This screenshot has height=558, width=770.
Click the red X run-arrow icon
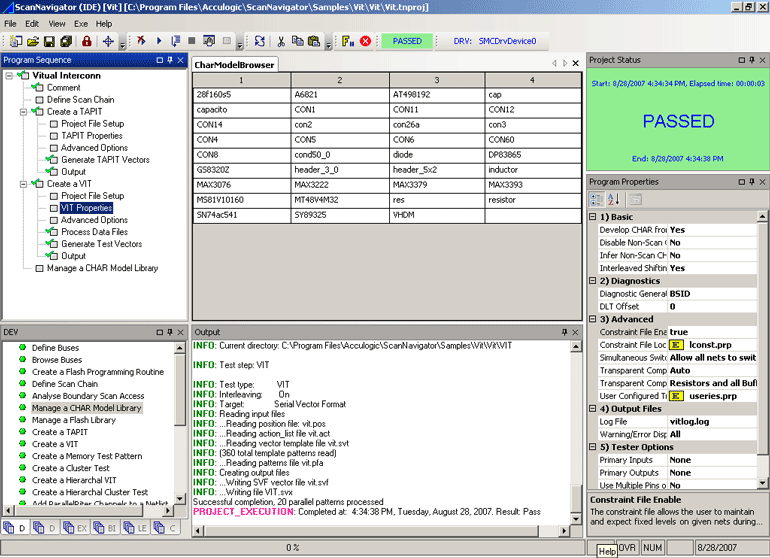[141, 41]
